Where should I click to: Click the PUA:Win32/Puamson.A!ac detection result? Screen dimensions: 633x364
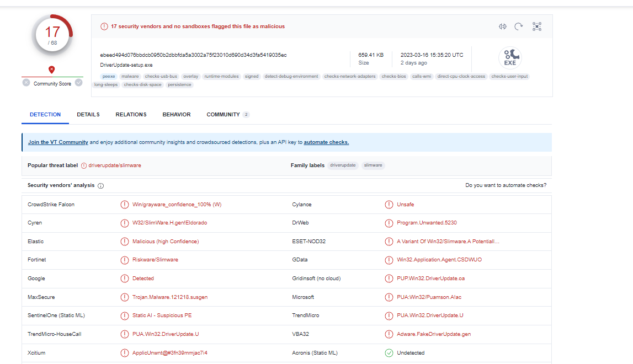429,297
